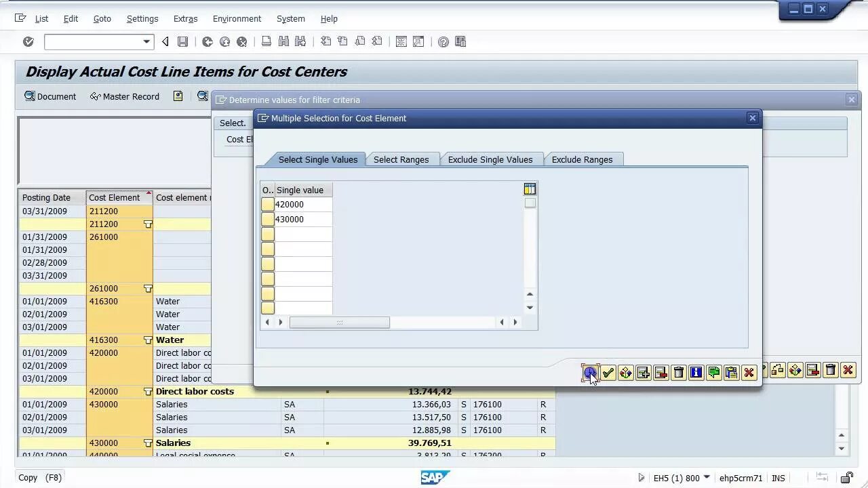This screenshot has height=488, width=868.
Task: Check the box next to value 430000
Action: tap(268, 219)
